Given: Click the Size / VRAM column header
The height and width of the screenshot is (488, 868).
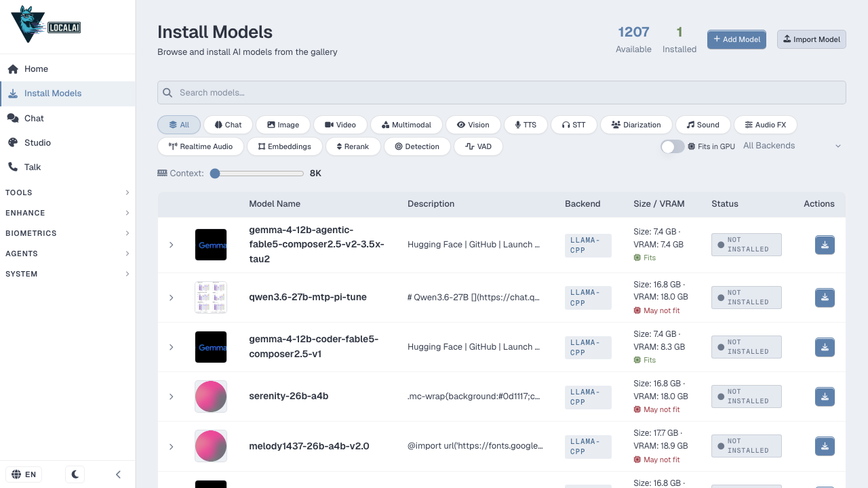Looking at the screenshot, I should [659, 203].
